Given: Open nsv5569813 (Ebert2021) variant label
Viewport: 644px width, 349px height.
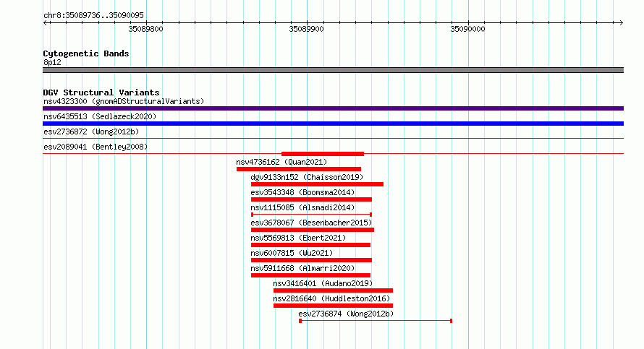Looking at the screenshot, I should pyautogui.click(x=298, y=238).
